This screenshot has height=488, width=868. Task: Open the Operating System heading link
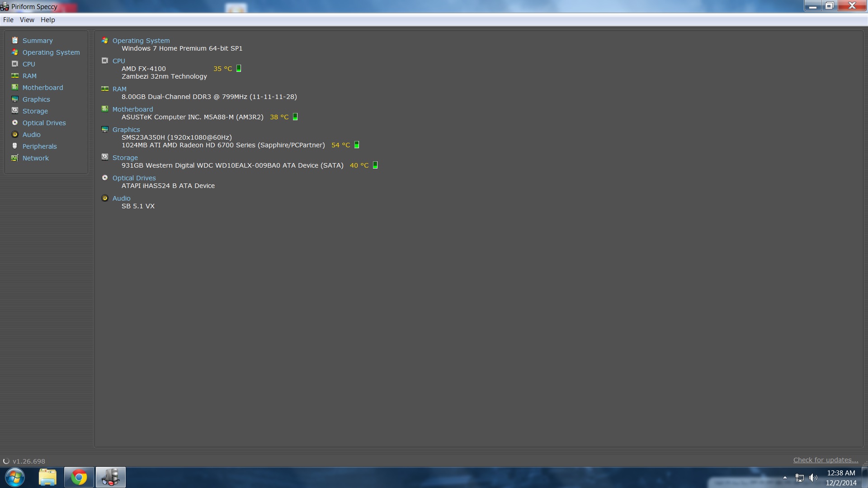pyautogui.click(x=141, y=41)
